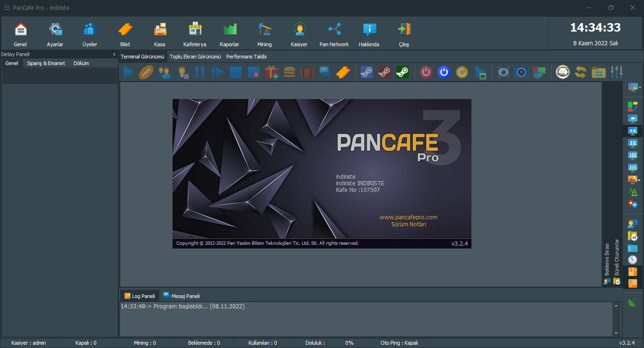The image size is (644, 348).
Task: Open Raporlar reports
Action: [230, 34]
